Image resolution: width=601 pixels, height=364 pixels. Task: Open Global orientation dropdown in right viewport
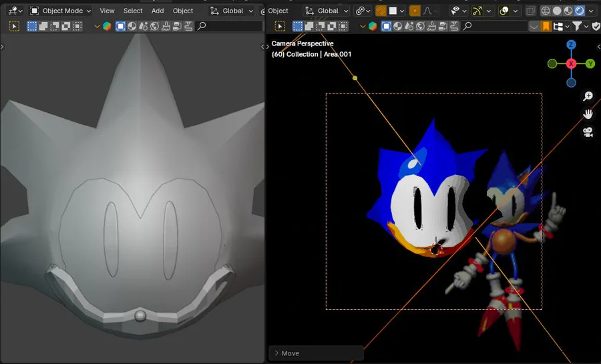(327, 11)
